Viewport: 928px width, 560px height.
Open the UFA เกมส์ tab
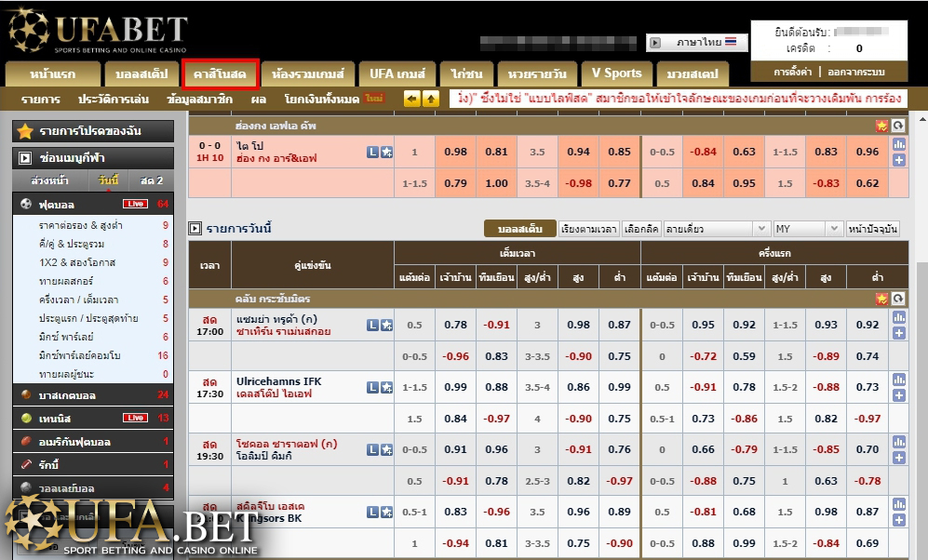coord(397,74)
